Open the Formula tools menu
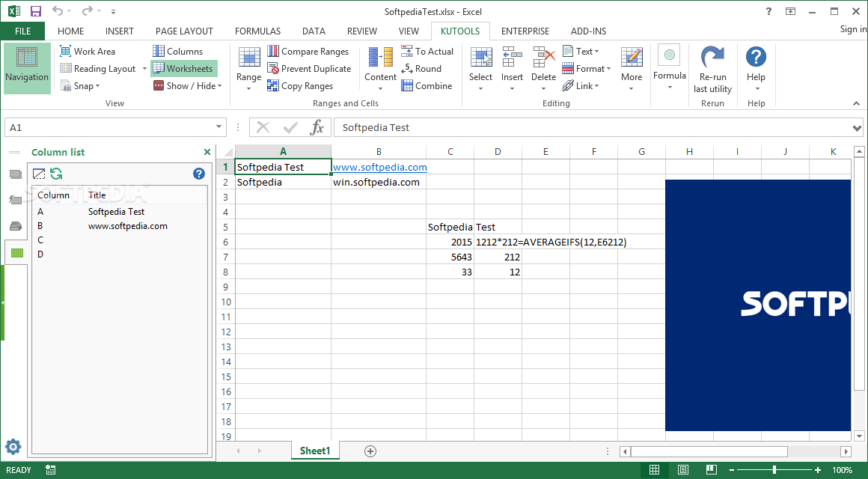Image resolution: width=868 pixels, height=479 pixels. point(669,67)
